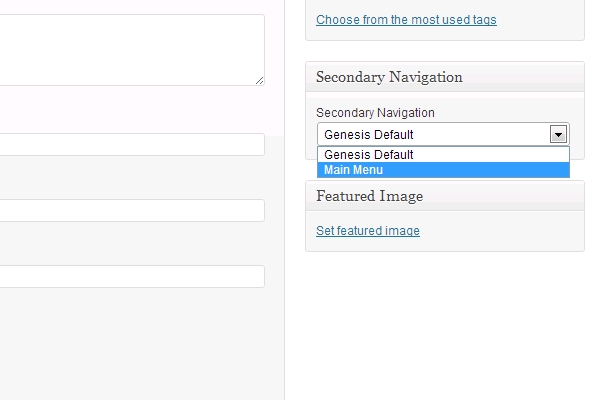This screenshot has height=400, width=600.
Task: Click the first text input below the textarea
Action: click(132, 144)
